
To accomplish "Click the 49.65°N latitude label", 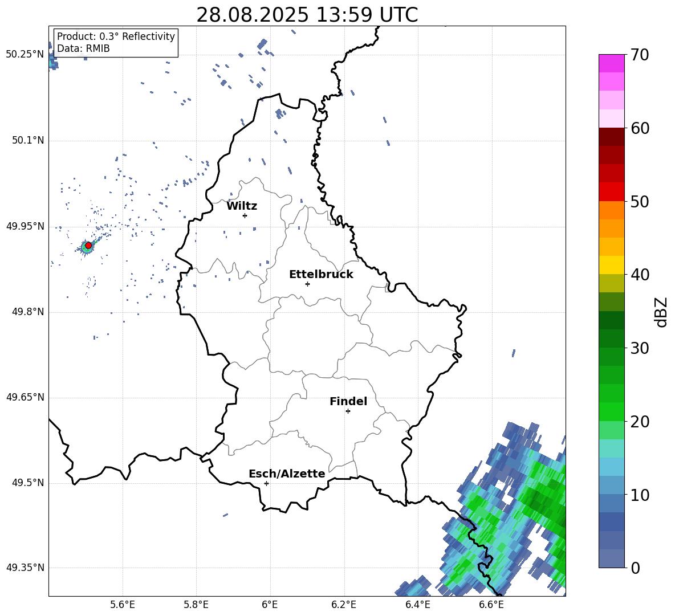I will (x=25, y=397).
